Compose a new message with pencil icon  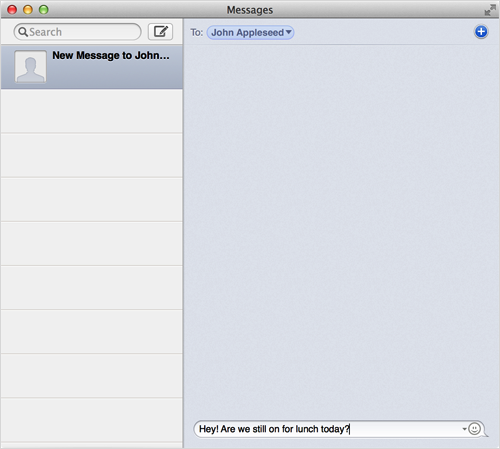click(160, 32)
